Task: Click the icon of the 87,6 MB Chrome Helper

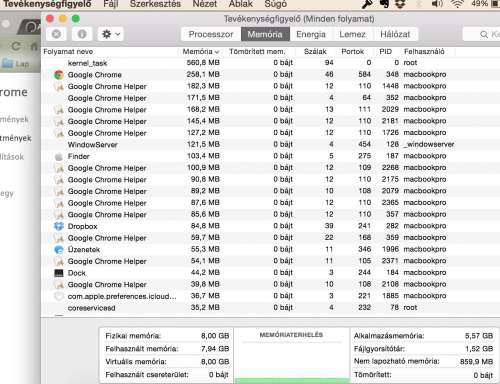Action: click(x=59, y=203)
